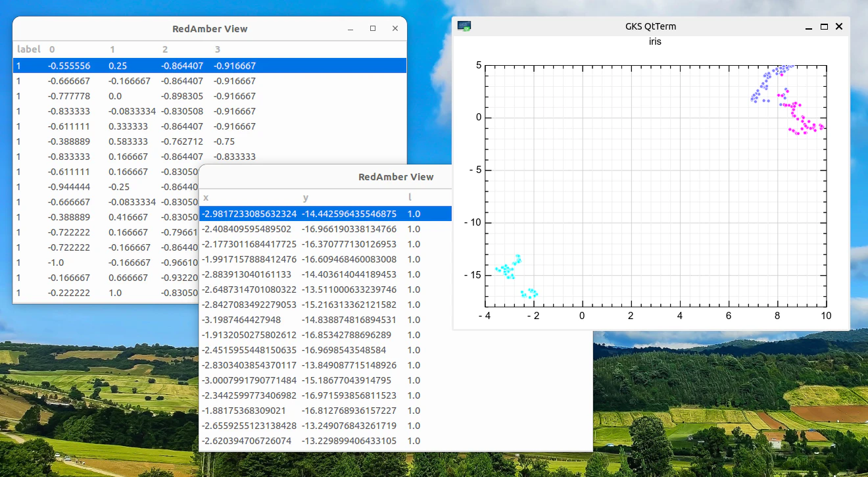868x477 pixels.
Task: Click the -0.898305 cell
Action: 182,96
